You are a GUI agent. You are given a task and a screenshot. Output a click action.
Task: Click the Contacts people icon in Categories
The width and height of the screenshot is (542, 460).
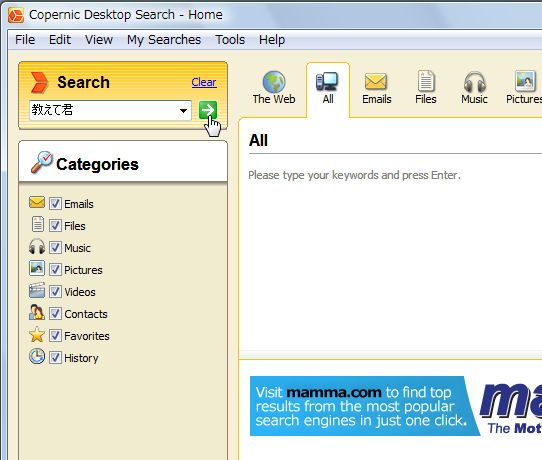[x=37, y=312]
